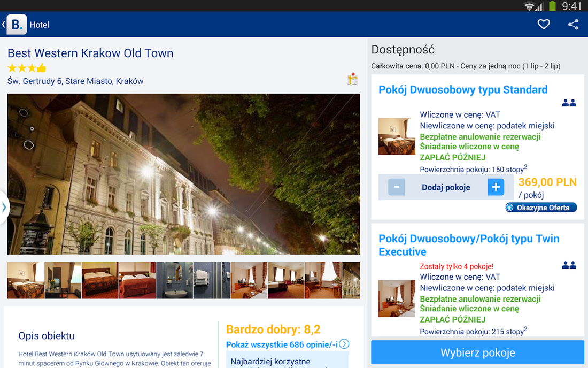The height and width of the screenshot is (368, 588).
Task: Tap the circle arrow next to reviews link
Action: (x=344, y=343)
